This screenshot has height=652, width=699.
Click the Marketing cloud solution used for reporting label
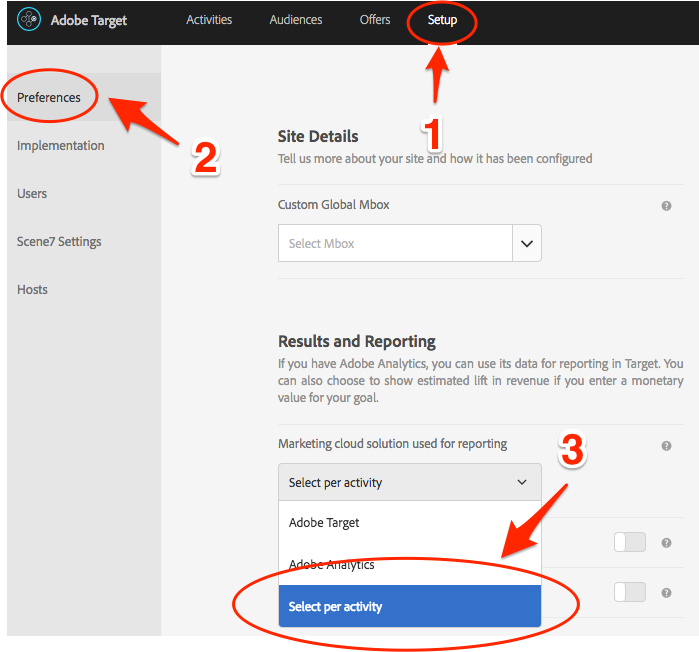coord(392,444)
